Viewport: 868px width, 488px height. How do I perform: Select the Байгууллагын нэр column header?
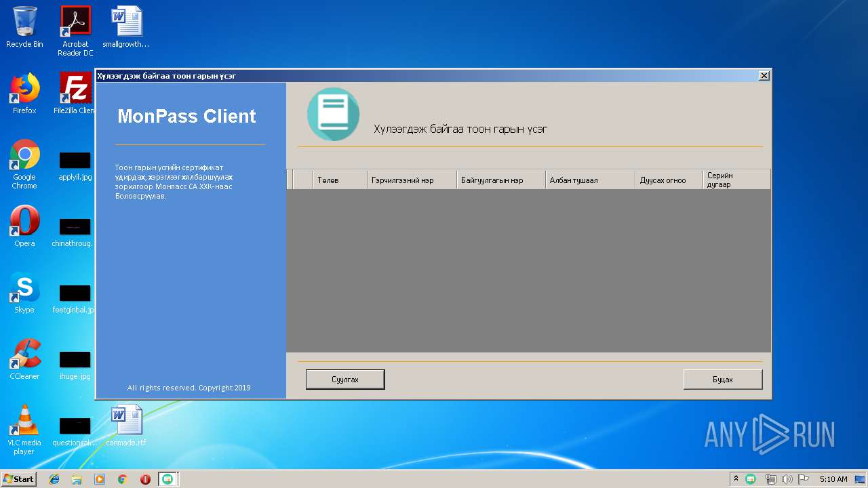501,180
